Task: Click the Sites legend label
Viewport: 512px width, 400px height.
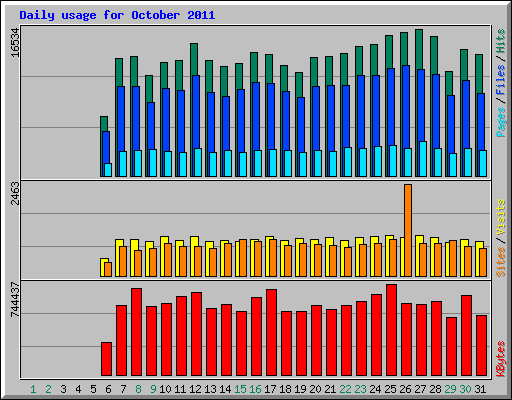Action: tap(501, 262)
